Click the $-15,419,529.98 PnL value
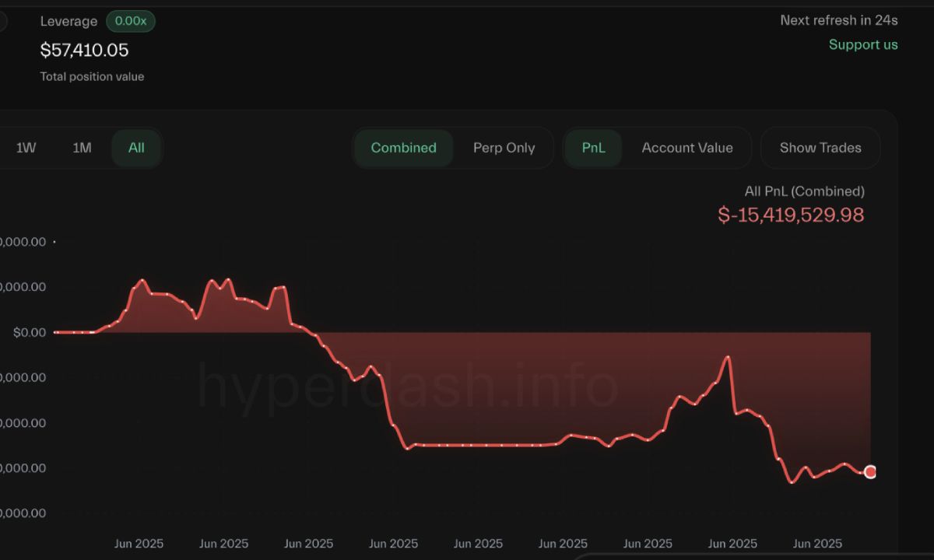 click(791, 215)
